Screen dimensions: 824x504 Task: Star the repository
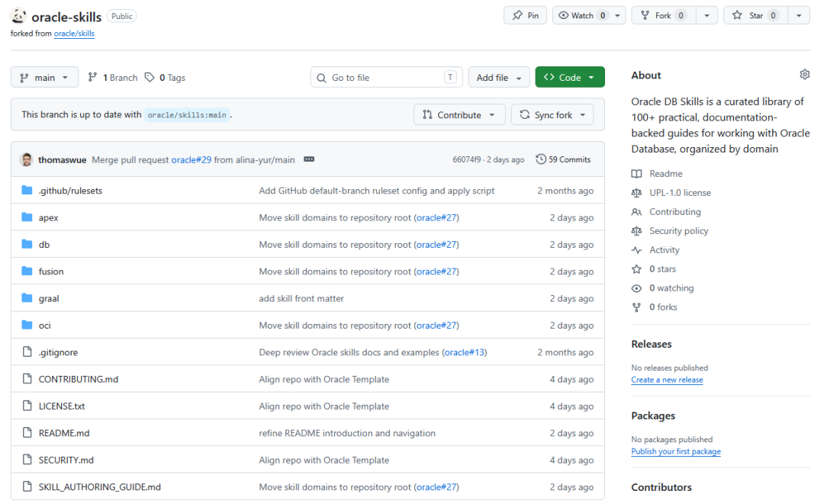(755, 15)
